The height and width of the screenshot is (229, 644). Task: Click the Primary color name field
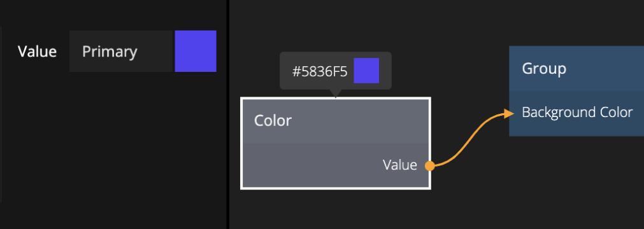(x=121, y=52)
